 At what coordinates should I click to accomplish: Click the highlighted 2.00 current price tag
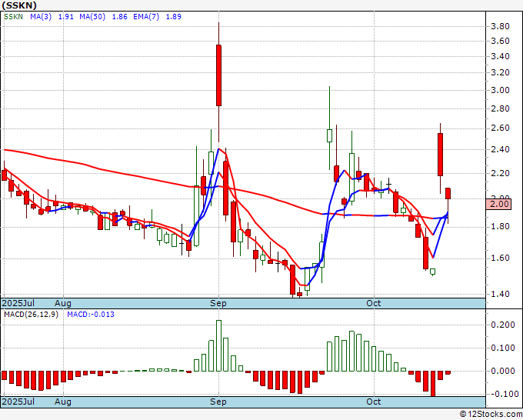(498, 204)
